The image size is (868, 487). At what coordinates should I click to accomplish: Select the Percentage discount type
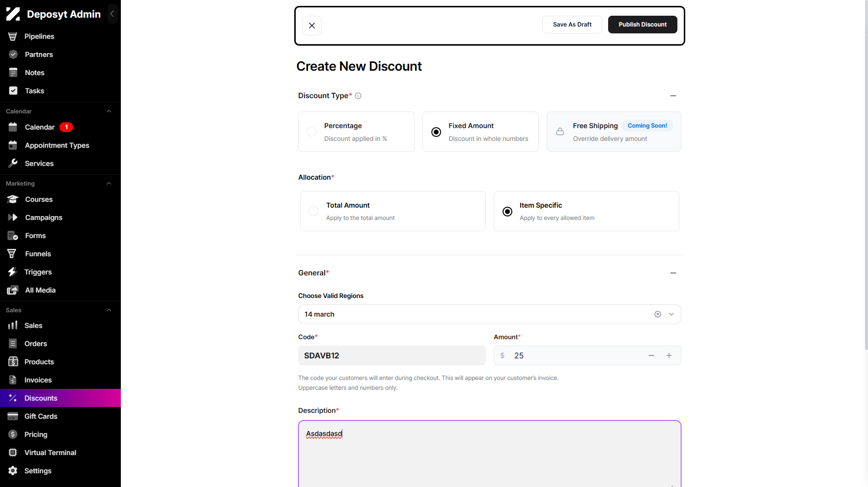click(356, 132)
